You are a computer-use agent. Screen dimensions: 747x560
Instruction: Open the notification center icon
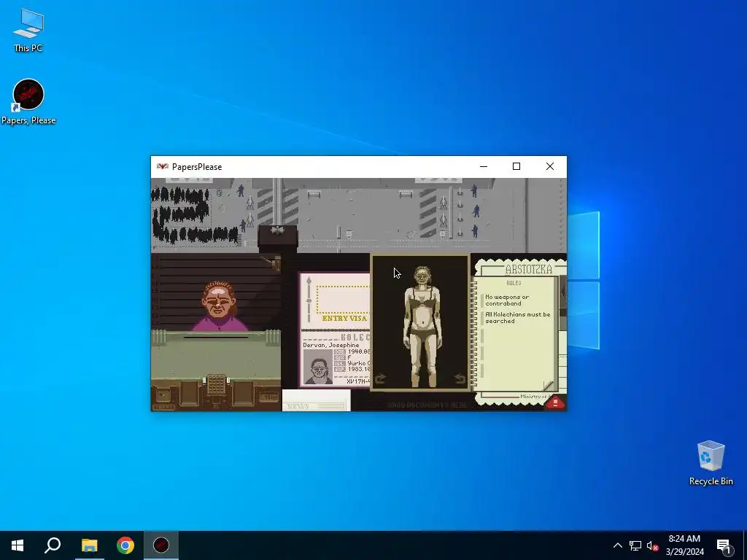(x=724, y=545)
